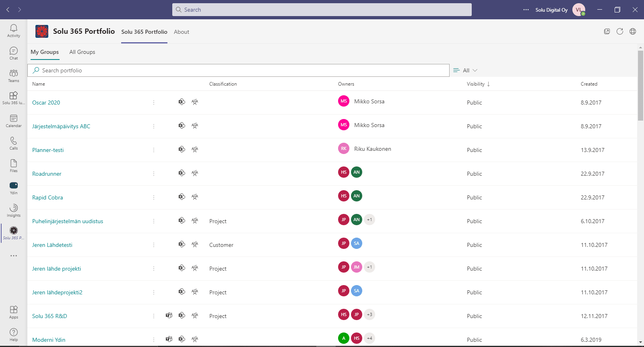
Task: Expand the +1 owners of Puhelinjärjestelmän uudistus
Action: pyautogui.click(x=369, y=220)
